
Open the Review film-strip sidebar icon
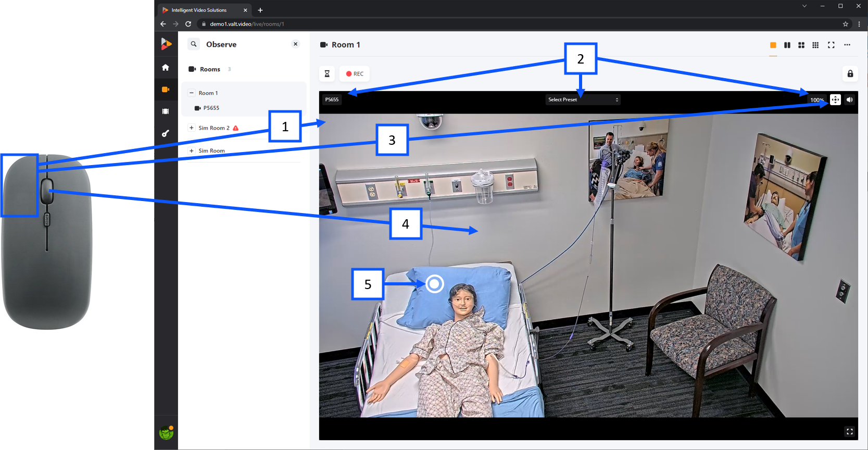click(x=166, y=111)
